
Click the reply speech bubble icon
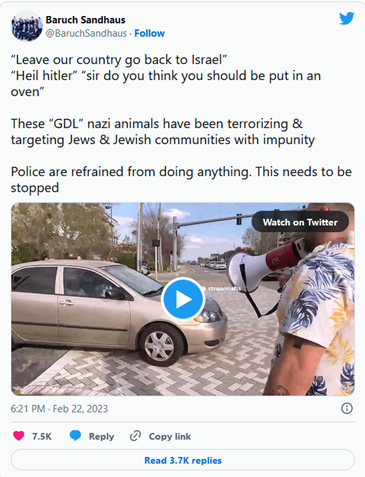tap(75, 436)
